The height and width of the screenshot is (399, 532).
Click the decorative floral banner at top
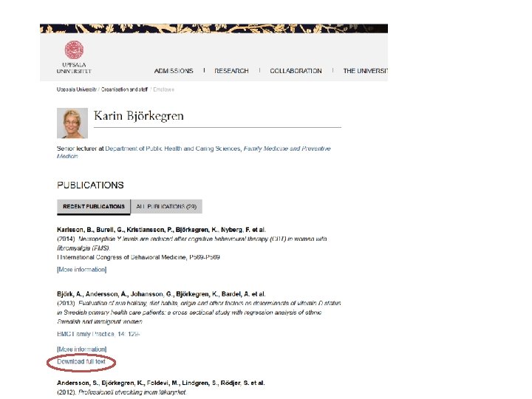click(x=214, y=29)
